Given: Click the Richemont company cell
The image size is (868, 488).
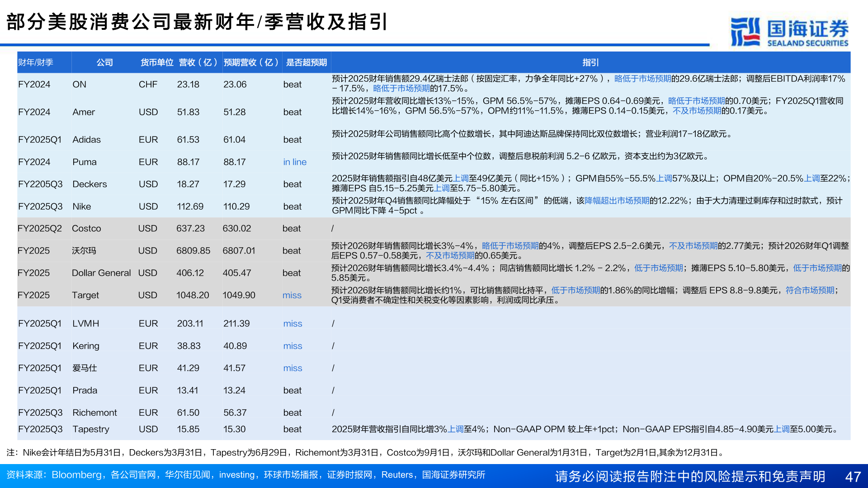Looking at the screenshot, I should 94,413.
